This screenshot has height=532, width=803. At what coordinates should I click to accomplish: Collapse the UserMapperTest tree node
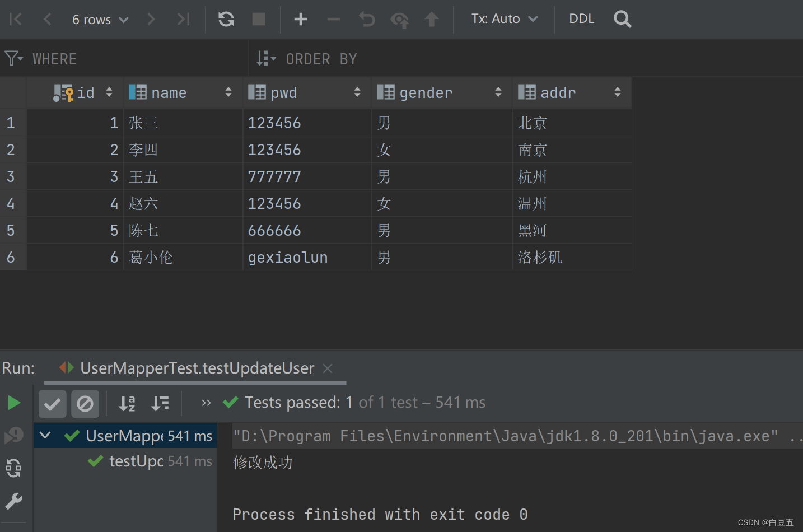pos(45,435)
